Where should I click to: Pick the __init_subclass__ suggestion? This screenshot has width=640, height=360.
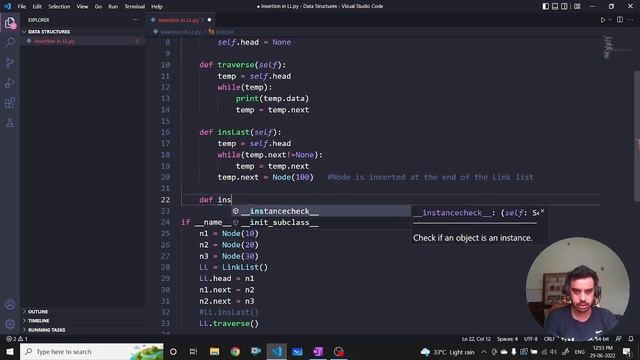(321, 222)
